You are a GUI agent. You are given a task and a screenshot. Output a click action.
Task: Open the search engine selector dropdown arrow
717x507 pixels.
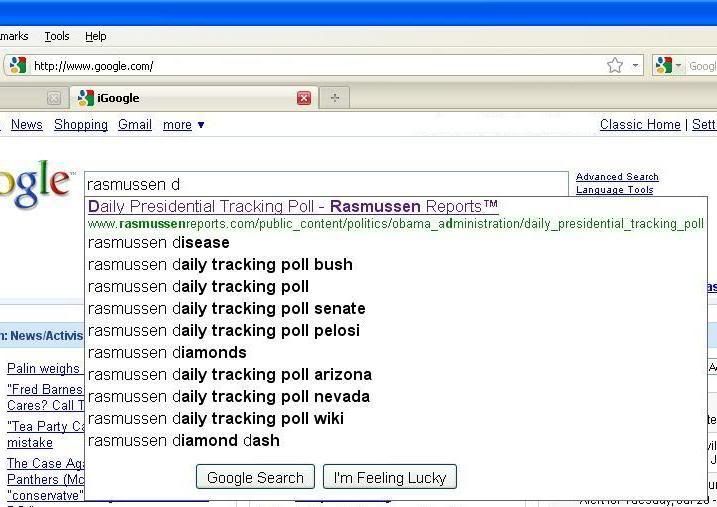pos(678,66)
